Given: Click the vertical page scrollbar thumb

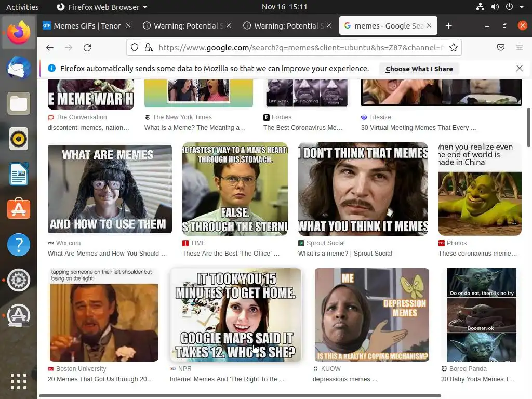Looking at the screenshot, I should [x=528, y=127].
